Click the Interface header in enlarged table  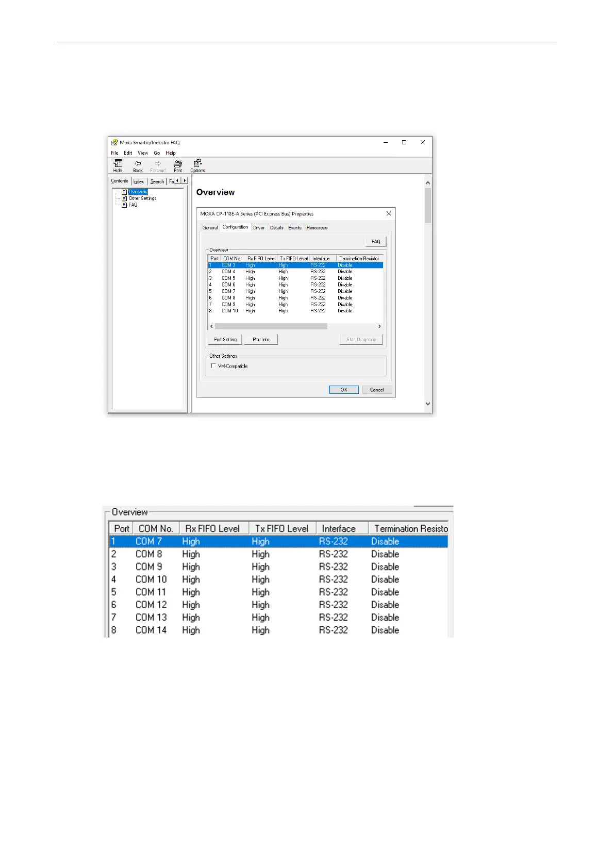[342, 528]
